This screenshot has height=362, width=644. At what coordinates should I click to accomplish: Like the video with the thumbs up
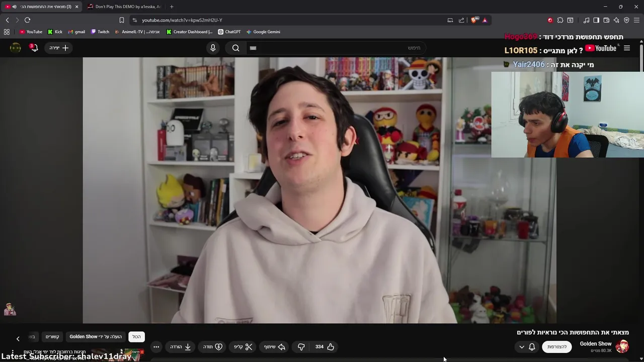[325, 347]
